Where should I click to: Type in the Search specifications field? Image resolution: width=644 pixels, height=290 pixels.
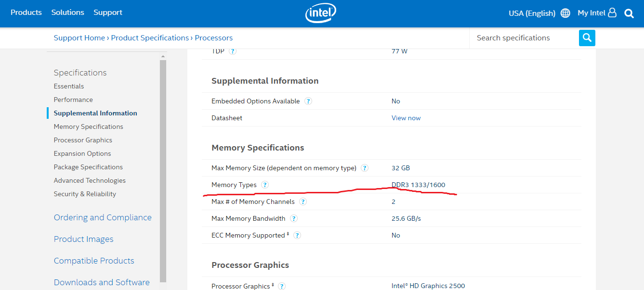coord(523,38)
